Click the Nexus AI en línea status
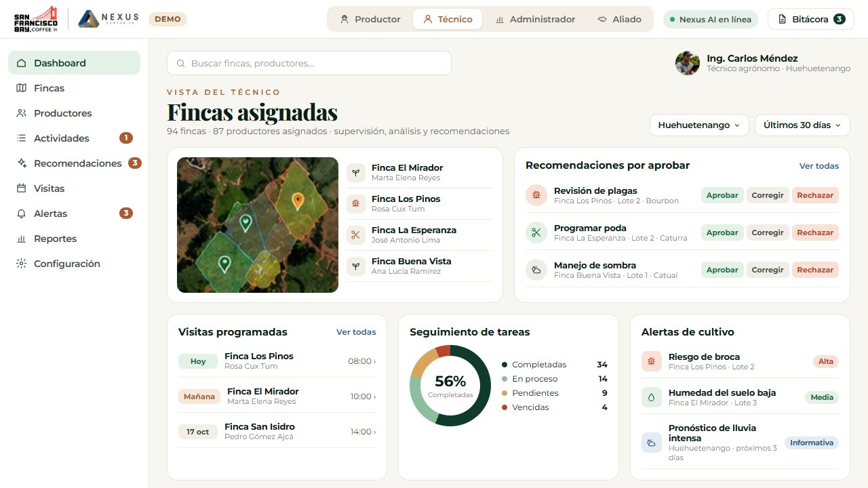This screenshot has height=488, width=868. point(710,19)
